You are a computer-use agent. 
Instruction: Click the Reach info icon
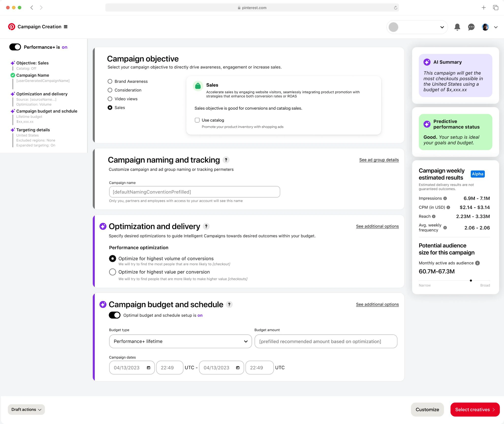[x=434, y=216]
